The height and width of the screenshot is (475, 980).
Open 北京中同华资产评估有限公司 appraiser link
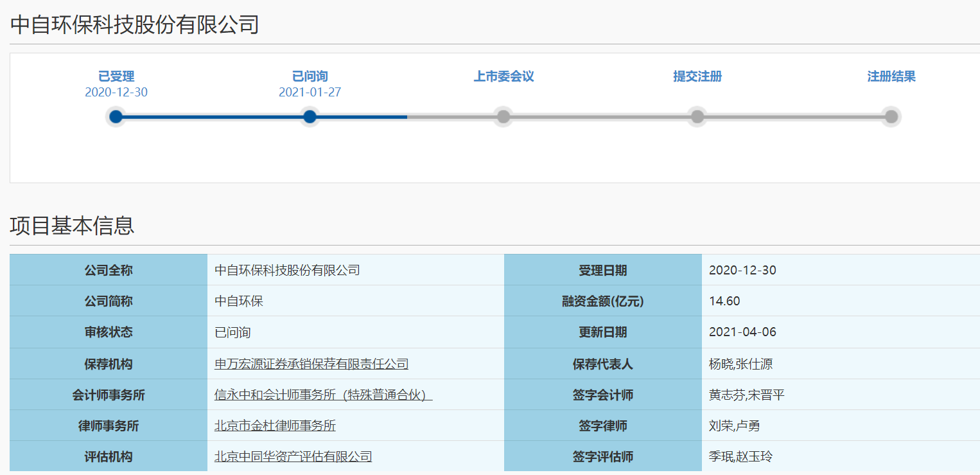tap(293, 456)
